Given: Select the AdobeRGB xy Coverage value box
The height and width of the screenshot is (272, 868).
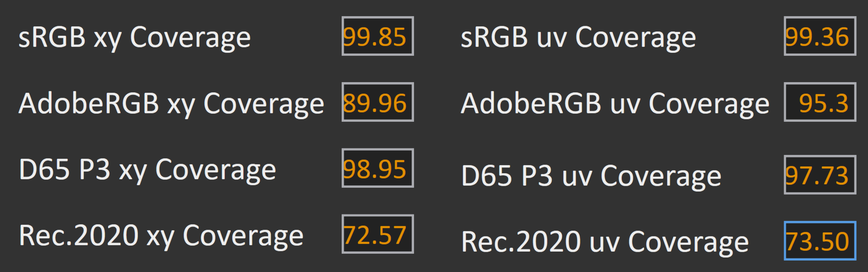Looking at the screenshot, I should [377, 102].
